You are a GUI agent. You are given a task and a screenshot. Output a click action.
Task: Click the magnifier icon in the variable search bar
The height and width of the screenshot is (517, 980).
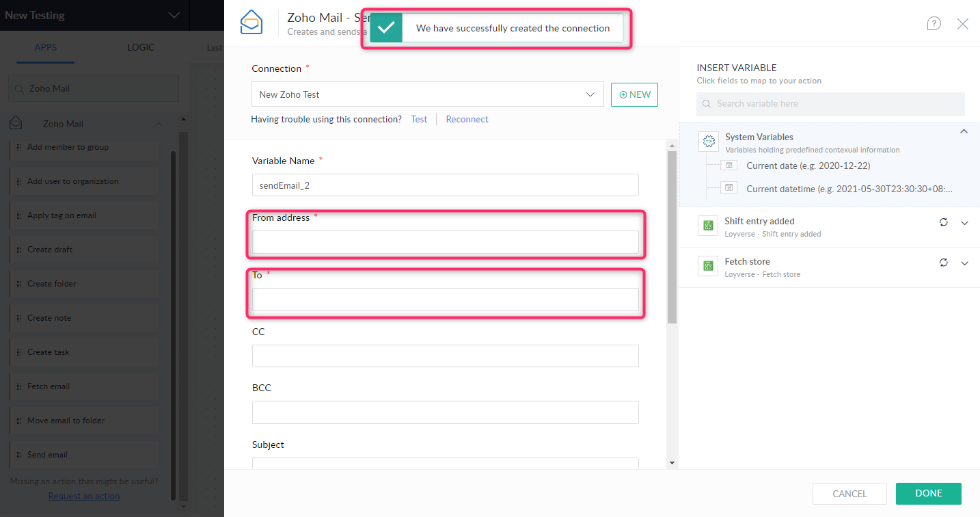point(706,103)
